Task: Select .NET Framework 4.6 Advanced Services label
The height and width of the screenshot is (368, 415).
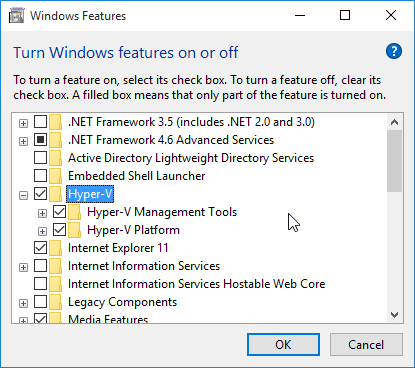Action: tap(171, 140)
